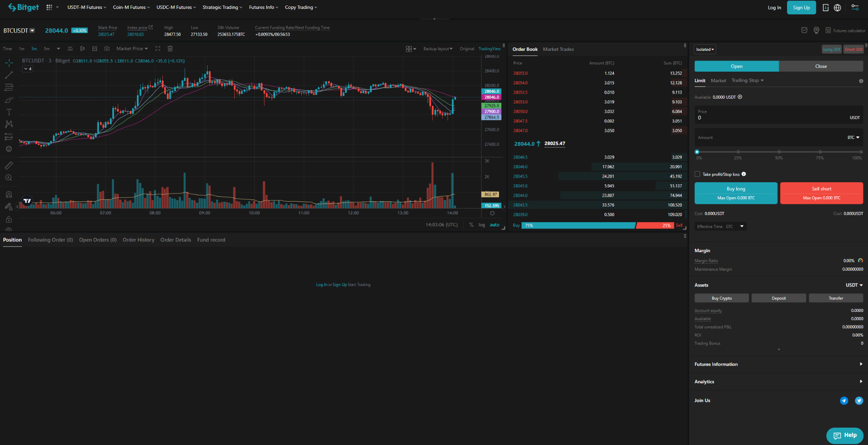Open the Fibonacci lines tool
The width and height of the screenshot is (868, 445).
(9, 87)
